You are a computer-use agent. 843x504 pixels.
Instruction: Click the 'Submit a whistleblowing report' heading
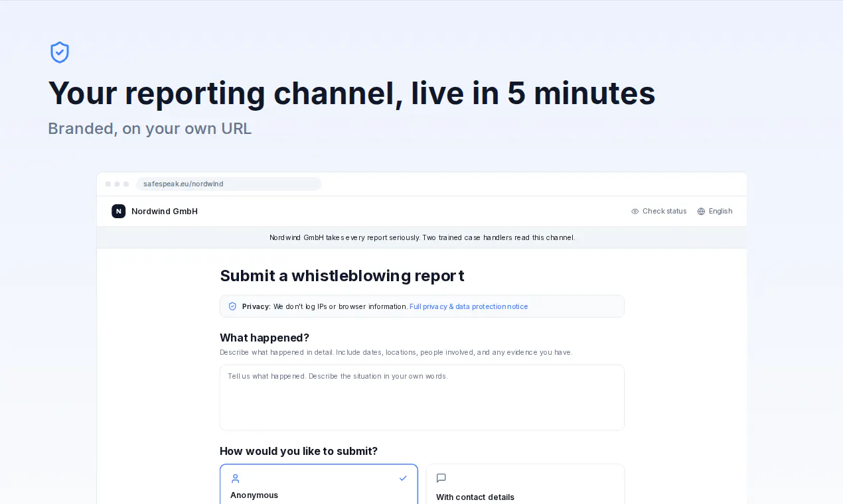click(342, 276)
